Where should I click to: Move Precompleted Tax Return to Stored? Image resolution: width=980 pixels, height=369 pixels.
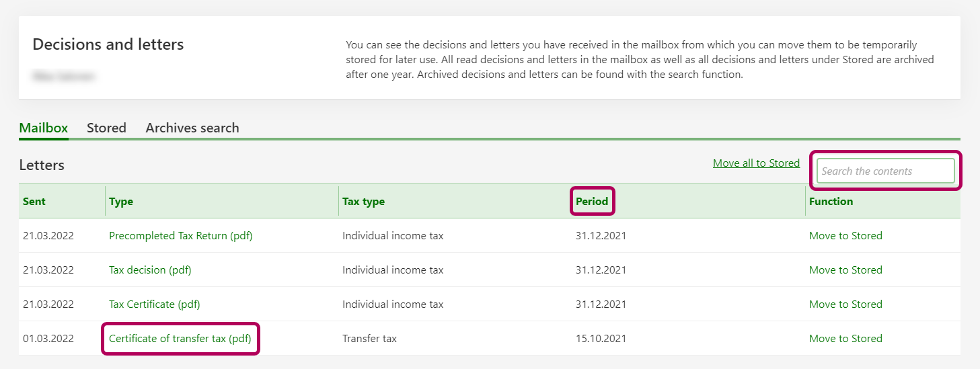tap(845, 236)
